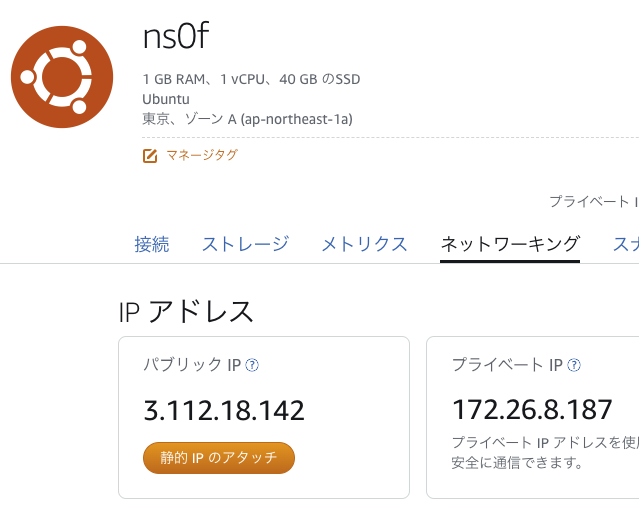Click the IP アドレス section heading
This screenshot has height=506, width=639.
[186, 311]
